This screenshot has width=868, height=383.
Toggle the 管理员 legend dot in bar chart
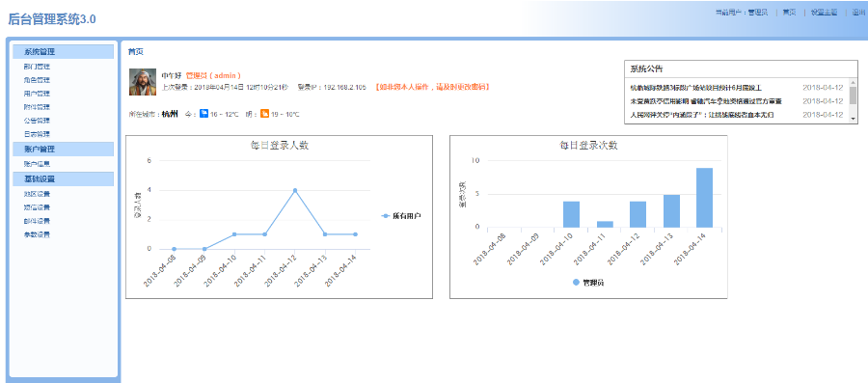[577, 283]
